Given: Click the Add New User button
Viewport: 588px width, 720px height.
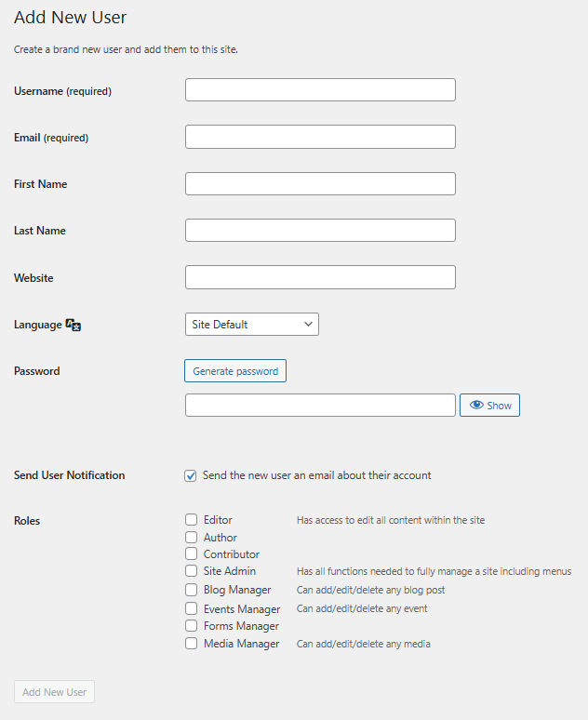Looking at the screenshot, I should point(55,692).
